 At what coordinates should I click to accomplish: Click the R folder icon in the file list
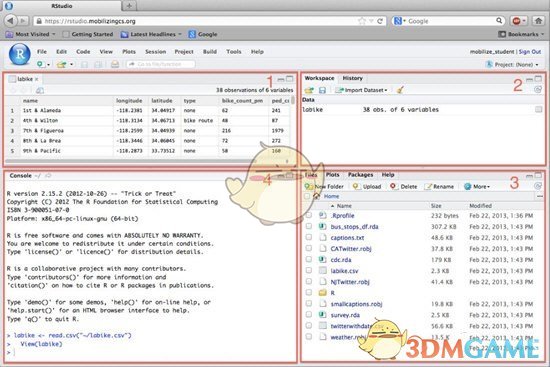pyautogui.click(x=323, y=293)
